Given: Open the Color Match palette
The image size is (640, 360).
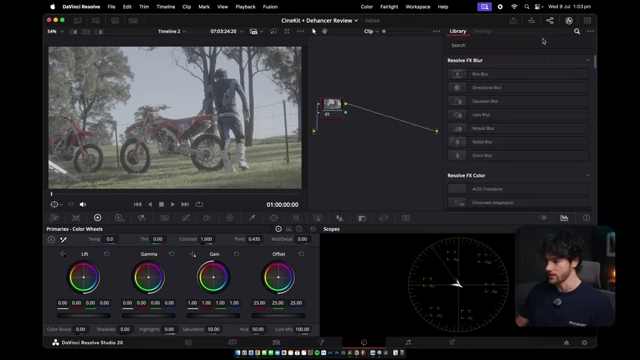Looking at the screenshot, I should tap(76, 218).
